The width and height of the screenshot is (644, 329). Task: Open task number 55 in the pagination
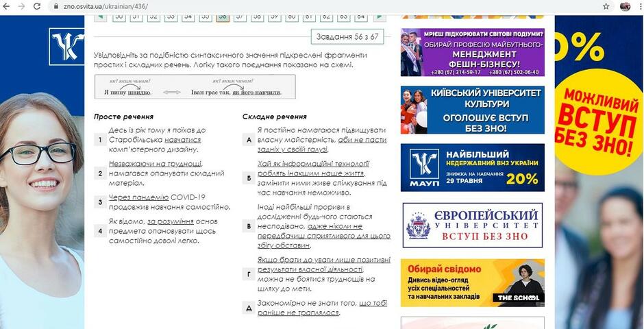[x=206, y=16]
